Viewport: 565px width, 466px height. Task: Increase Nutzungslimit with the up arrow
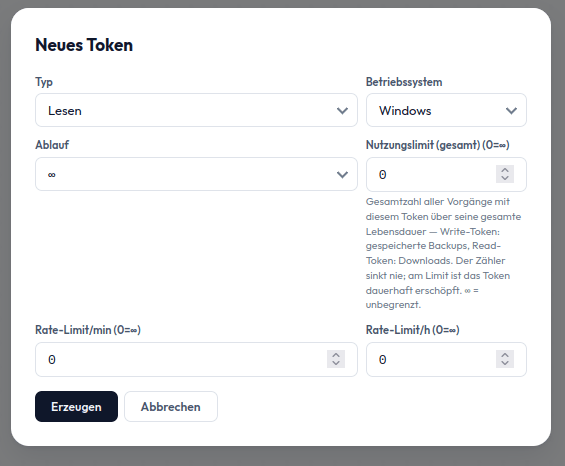pyautogui.click(x=505, y=170)
